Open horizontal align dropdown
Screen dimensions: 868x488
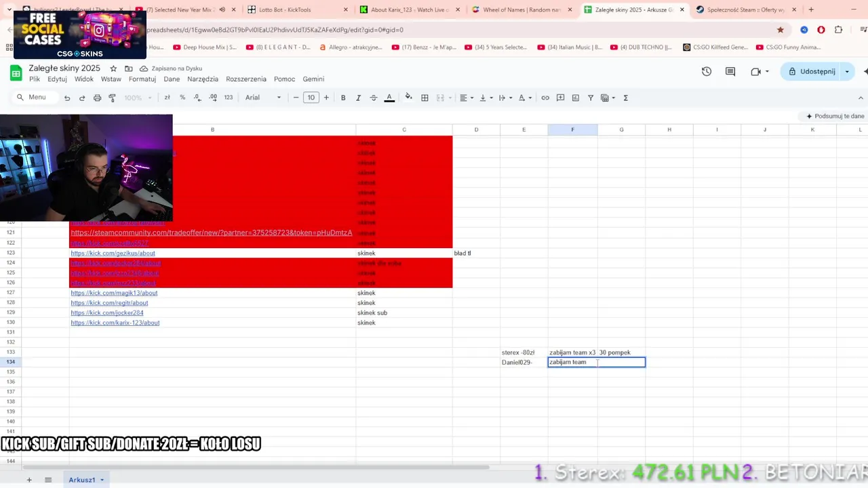click(467, 98)
